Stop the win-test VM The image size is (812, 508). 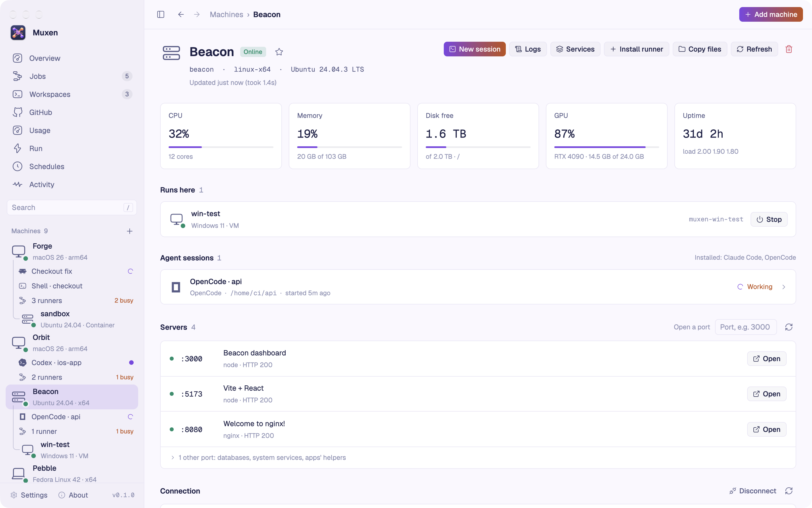coord(769,219)
